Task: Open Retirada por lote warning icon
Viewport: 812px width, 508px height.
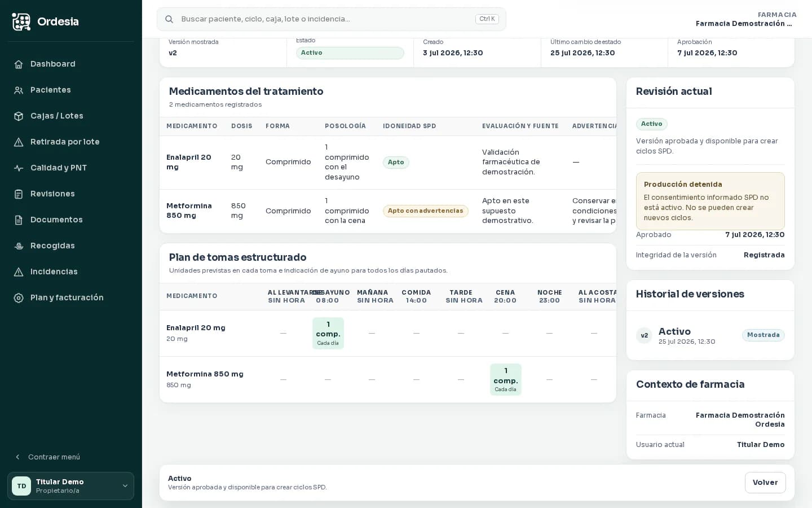Action: click(x=19, y=142)
